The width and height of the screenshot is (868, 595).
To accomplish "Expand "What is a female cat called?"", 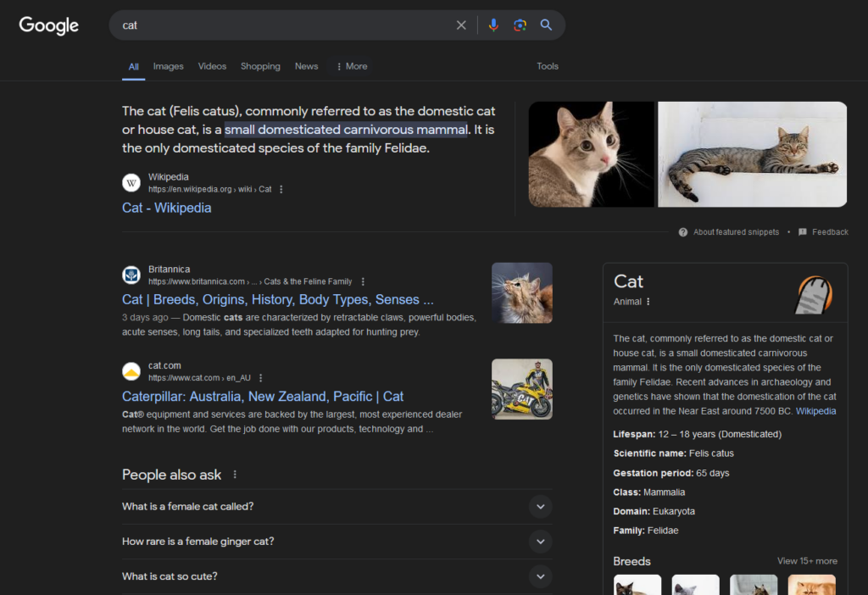I will [337, 507].
